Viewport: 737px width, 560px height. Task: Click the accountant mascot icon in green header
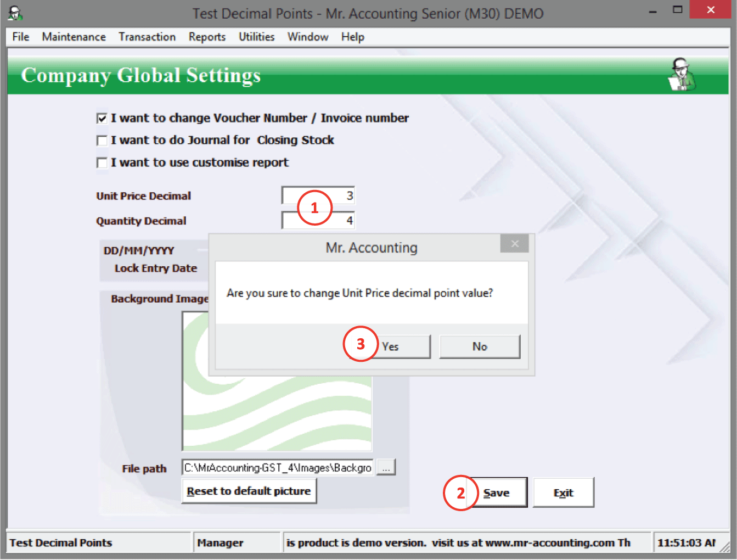(x=682, y=74)
